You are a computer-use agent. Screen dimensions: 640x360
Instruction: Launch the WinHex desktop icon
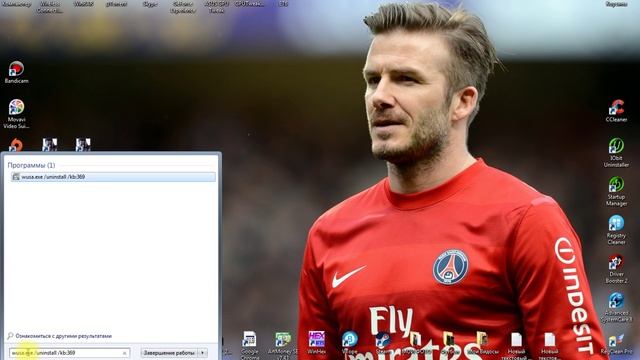(x=317, y=342)
